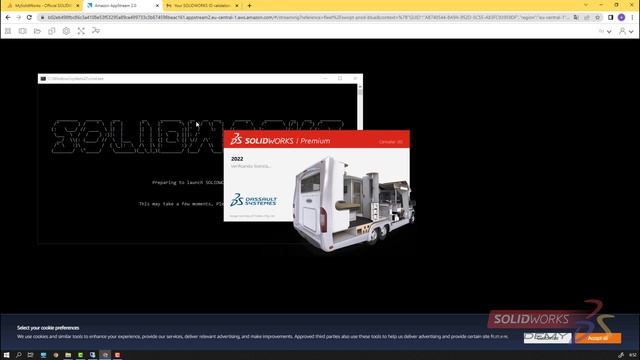Open the Windows Start menu
Image resolution: width=640 pixels, height=360 pixels.
click(6, 355)
